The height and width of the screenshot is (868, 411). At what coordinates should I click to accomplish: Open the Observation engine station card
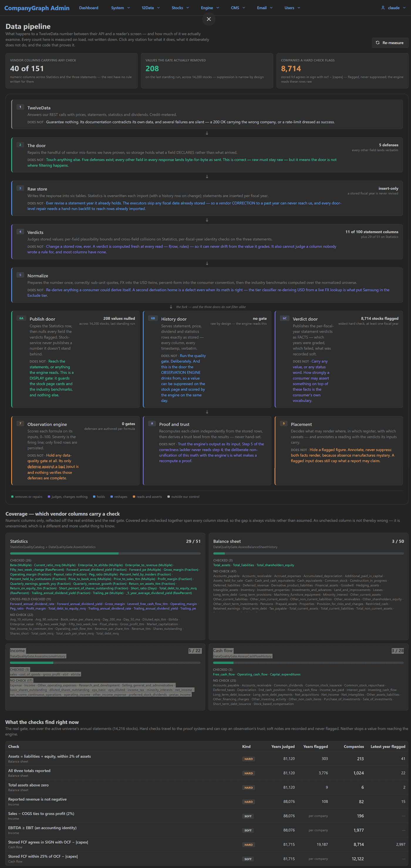pyautogui.click(x=75, y=451)
